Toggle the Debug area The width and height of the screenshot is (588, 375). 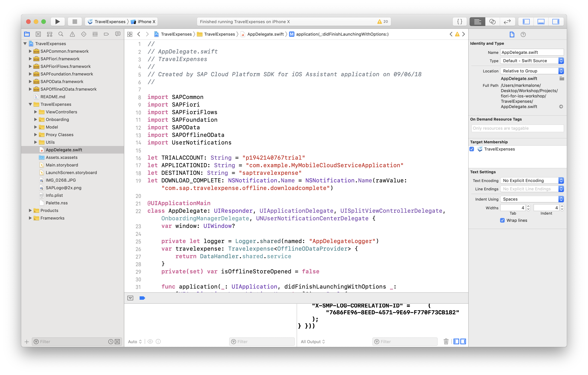541,21
